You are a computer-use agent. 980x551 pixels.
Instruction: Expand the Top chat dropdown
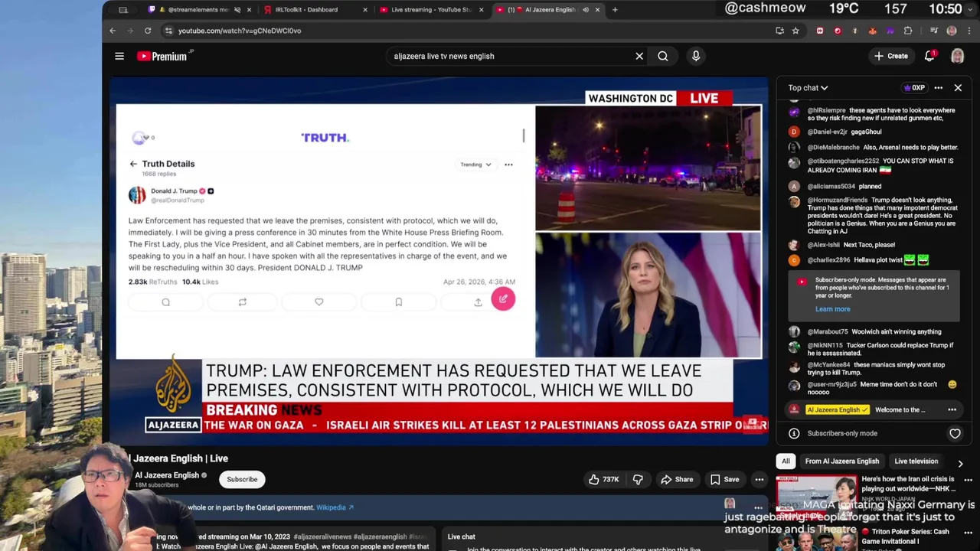[808, 88]
